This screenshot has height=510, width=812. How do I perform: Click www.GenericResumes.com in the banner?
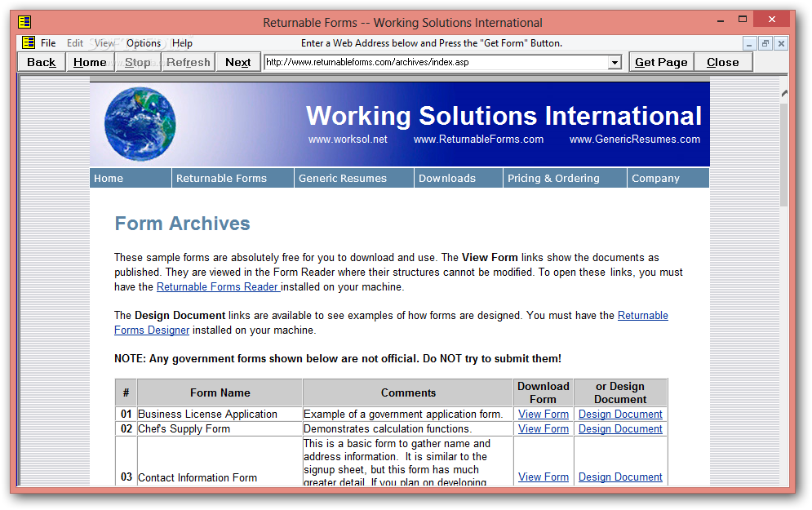click(635, 140)
